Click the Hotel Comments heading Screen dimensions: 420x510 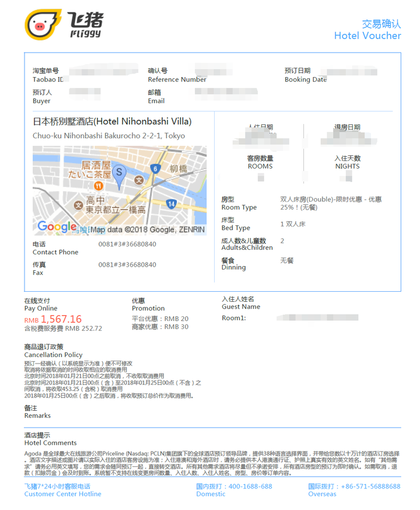tap(50, 443)
